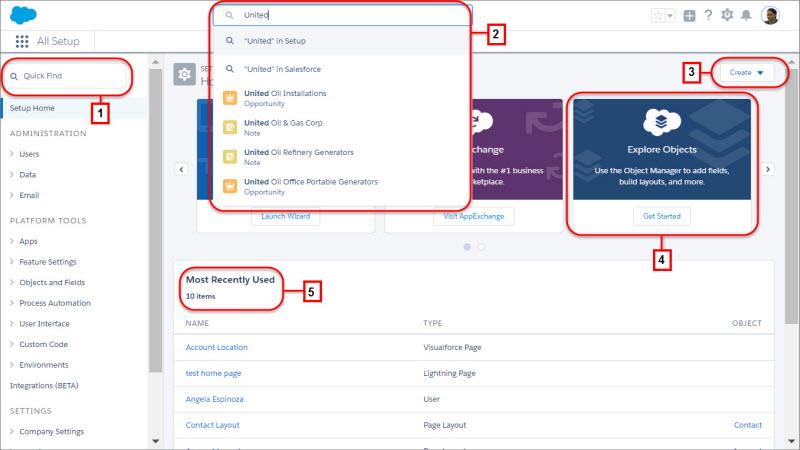Click the Visualforce Page type cell
The width and height of the screenshot is (800, 450).
pos(452,347)
